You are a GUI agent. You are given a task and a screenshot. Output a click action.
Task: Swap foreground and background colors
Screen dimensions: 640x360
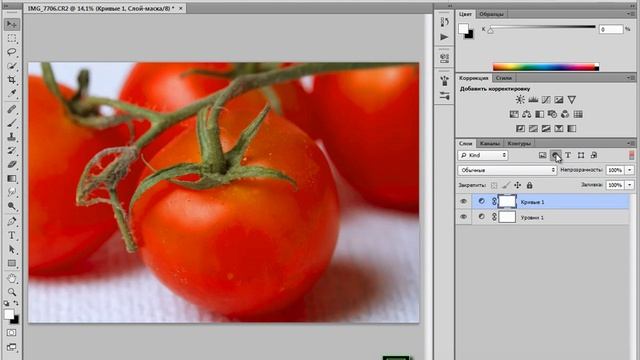16,303
